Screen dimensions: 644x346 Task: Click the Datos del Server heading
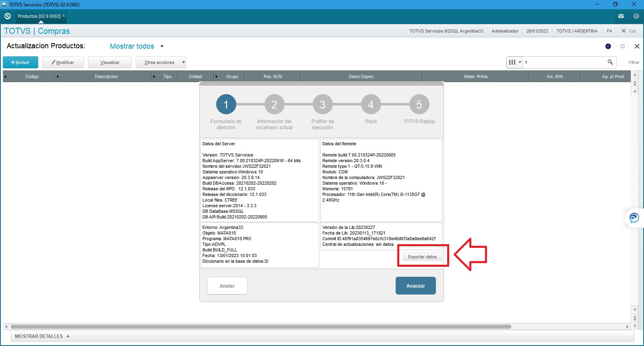click(x=219, y=144)
